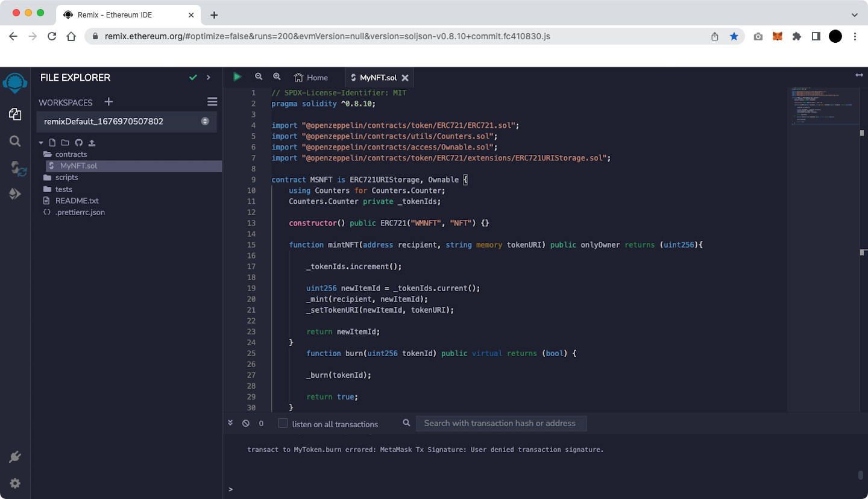Click the transaction hash search field
Viewport: 868px width, 499px height.
pyautogui.click(x=500, y=424)
